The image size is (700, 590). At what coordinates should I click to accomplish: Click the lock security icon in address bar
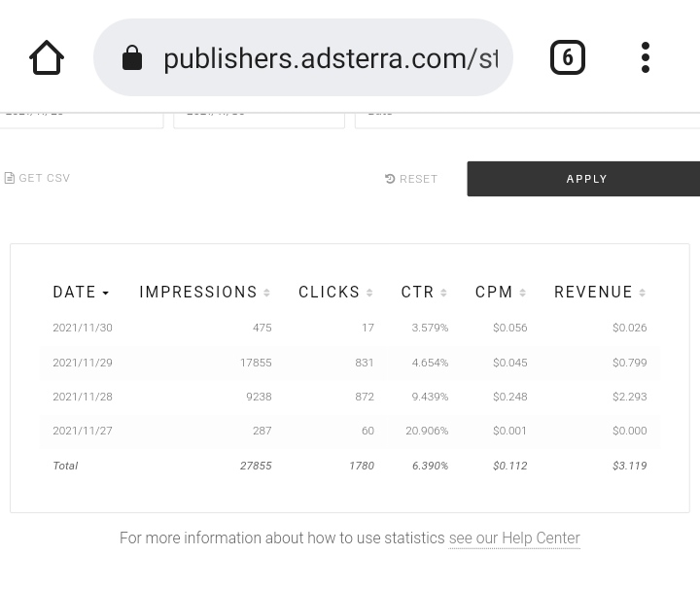click(x=132, y=58)
